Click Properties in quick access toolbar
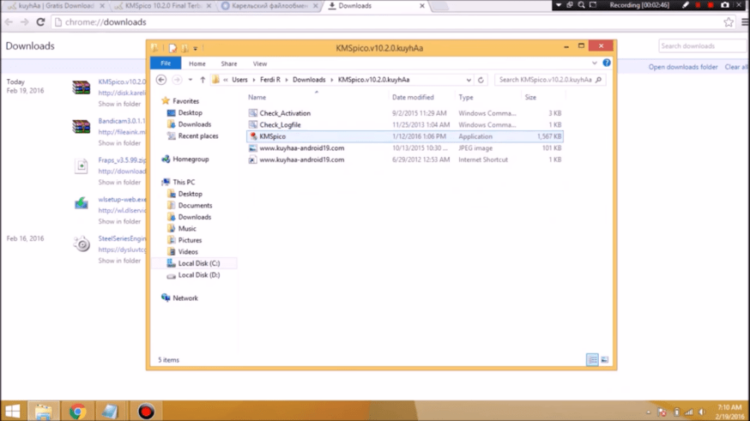750x421 pixels. [x=173, y=48]
